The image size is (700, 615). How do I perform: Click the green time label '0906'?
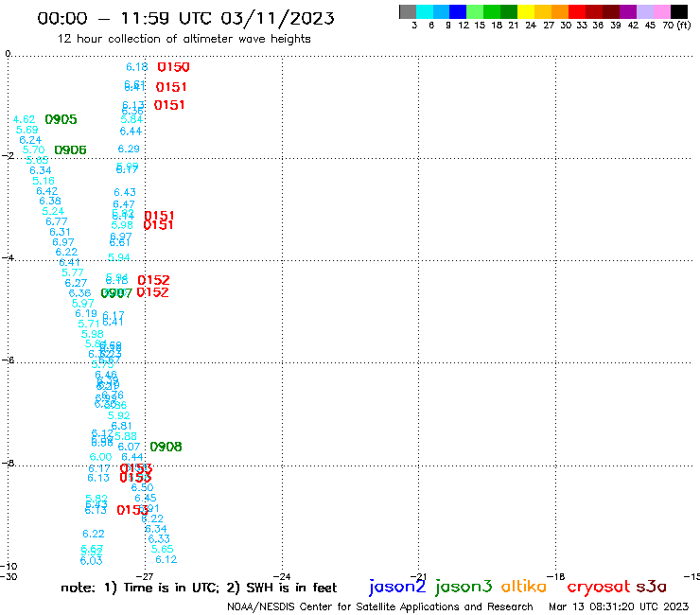pyautogui.click(x=70, y=150)
